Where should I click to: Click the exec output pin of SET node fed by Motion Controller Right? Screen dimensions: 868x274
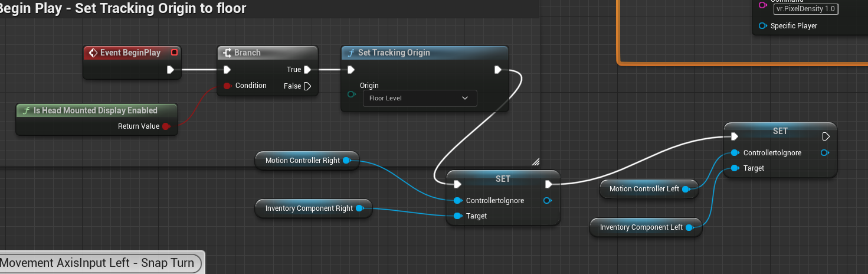548,184
